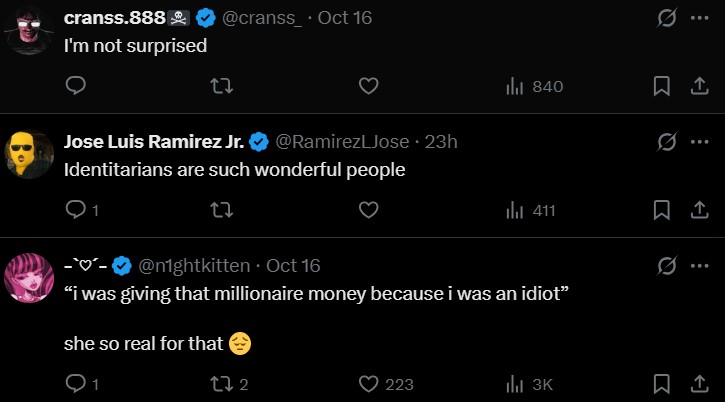
Task: Open more options on n1ghtkitten's tweet
Action: tap(699, 266)
